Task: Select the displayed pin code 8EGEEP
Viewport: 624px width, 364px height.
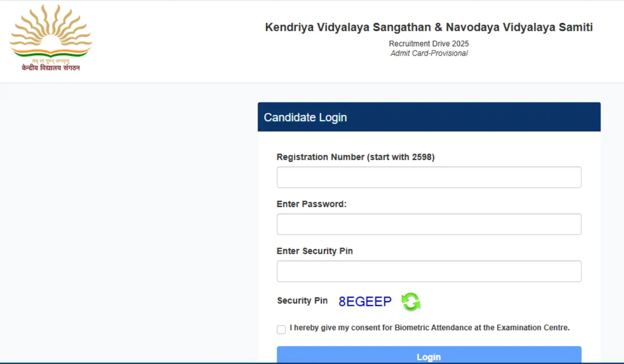Action: (365, 301)
